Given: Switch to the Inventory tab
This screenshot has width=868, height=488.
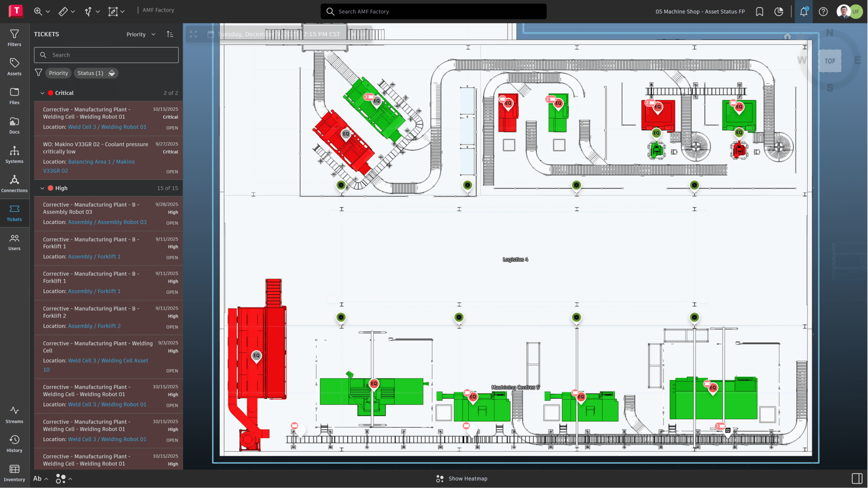Looking at the screenshot, I should click(14, 473).
